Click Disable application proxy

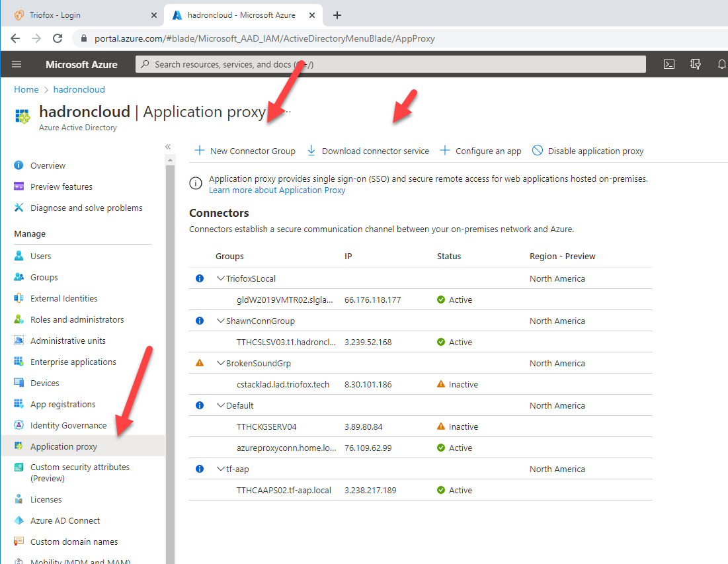pyautogui.click(x=588, y=151)
